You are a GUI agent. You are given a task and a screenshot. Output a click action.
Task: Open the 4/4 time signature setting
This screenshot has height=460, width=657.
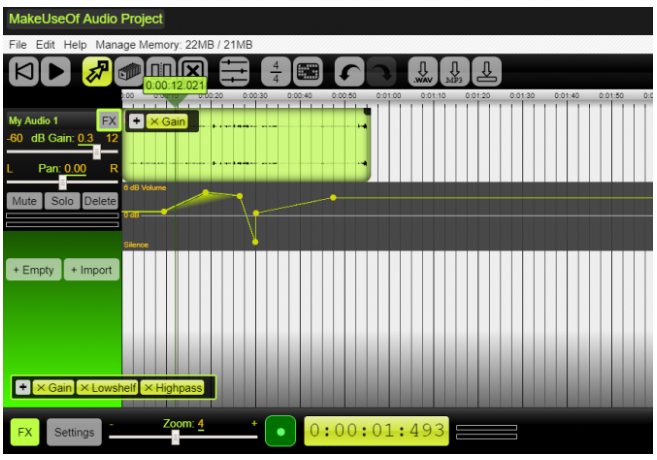(276, 72)
